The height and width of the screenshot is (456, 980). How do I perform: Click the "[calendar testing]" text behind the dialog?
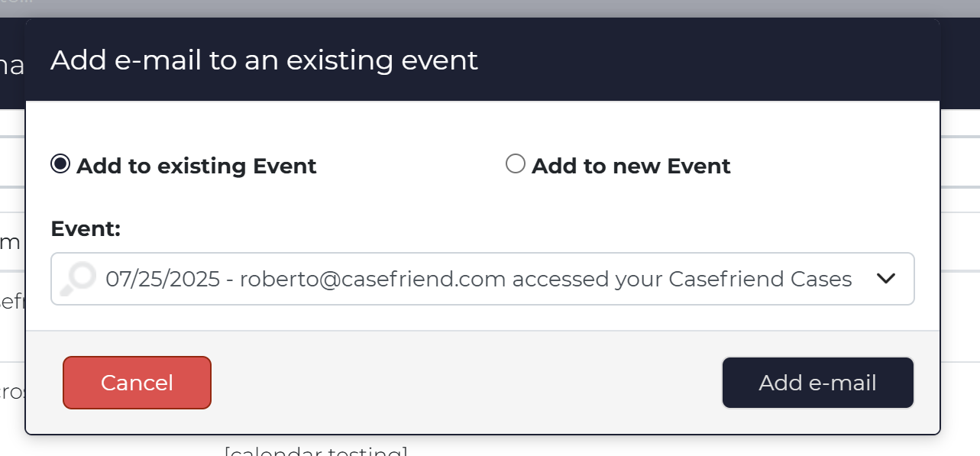[x=315, y=450]
